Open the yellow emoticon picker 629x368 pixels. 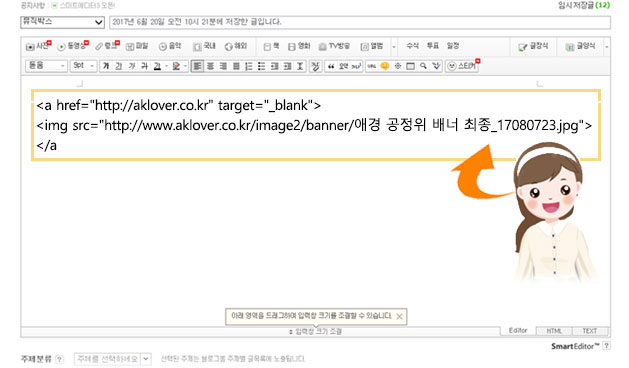(385, 66)
